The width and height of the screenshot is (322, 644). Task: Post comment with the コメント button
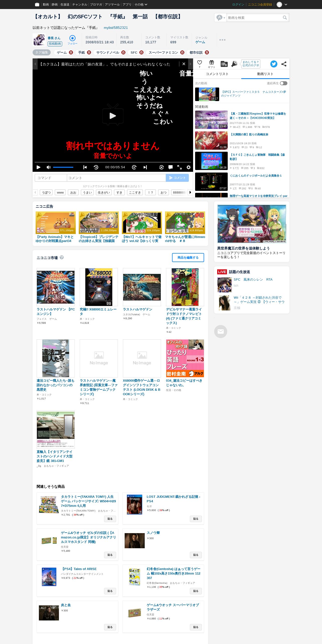pyautogui.click(x=177, y=178)
